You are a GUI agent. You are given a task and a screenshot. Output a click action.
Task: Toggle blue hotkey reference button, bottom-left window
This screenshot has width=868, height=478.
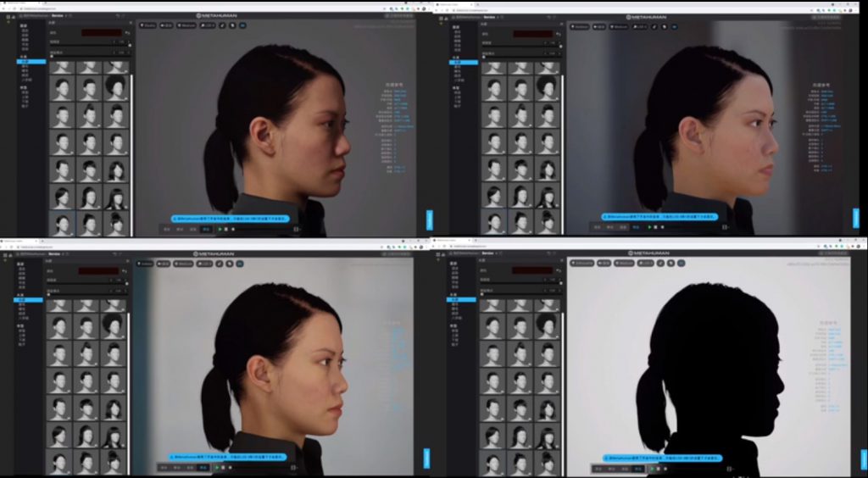[240, 264]
